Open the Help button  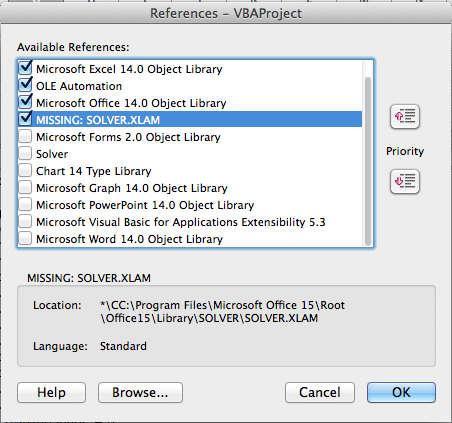pyautogui.click(x=51, y=392)
